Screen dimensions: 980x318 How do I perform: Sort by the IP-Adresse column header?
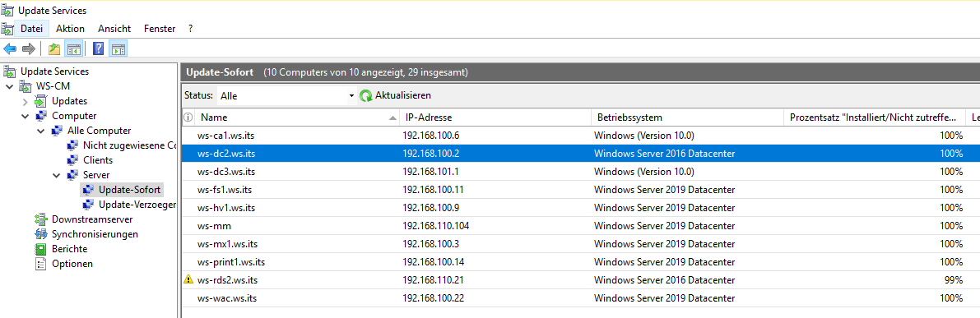495,118
